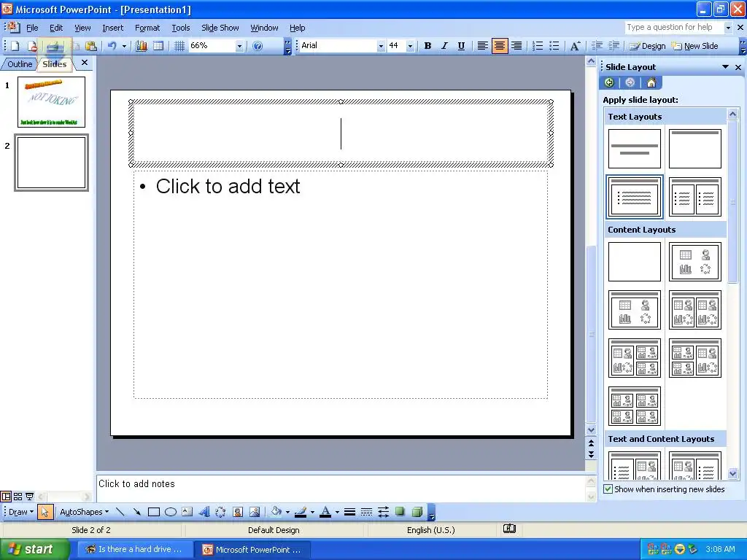Viewport: 747px width, 560px height.
Task: Open the Slide Show menu
Action: tap(220, 28)
